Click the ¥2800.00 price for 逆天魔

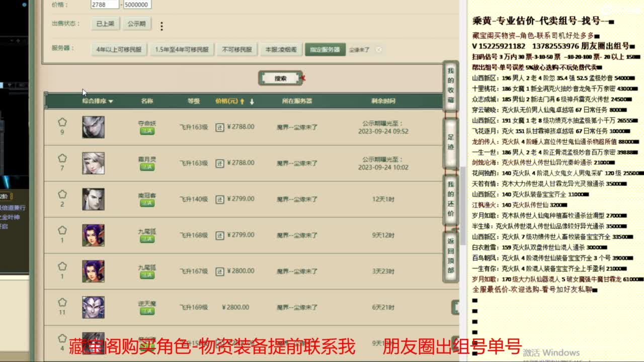[x=234, y=307]
